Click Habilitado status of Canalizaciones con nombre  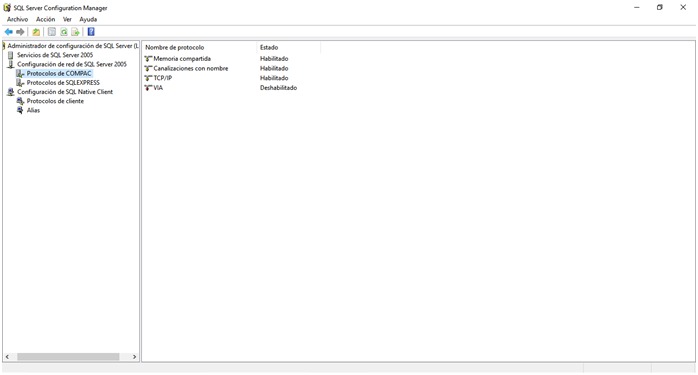(x=274, y=69)
